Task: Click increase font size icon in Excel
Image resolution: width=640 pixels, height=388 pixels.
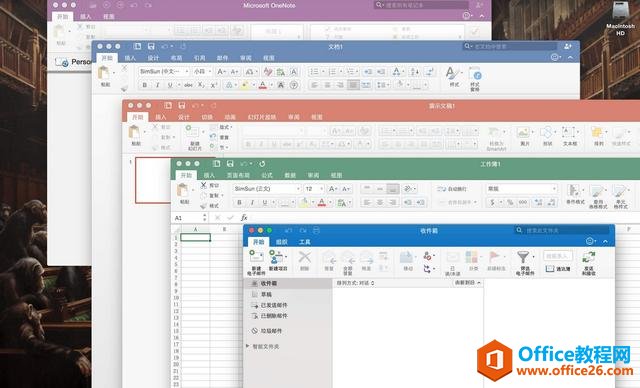Action: [333, 188]
